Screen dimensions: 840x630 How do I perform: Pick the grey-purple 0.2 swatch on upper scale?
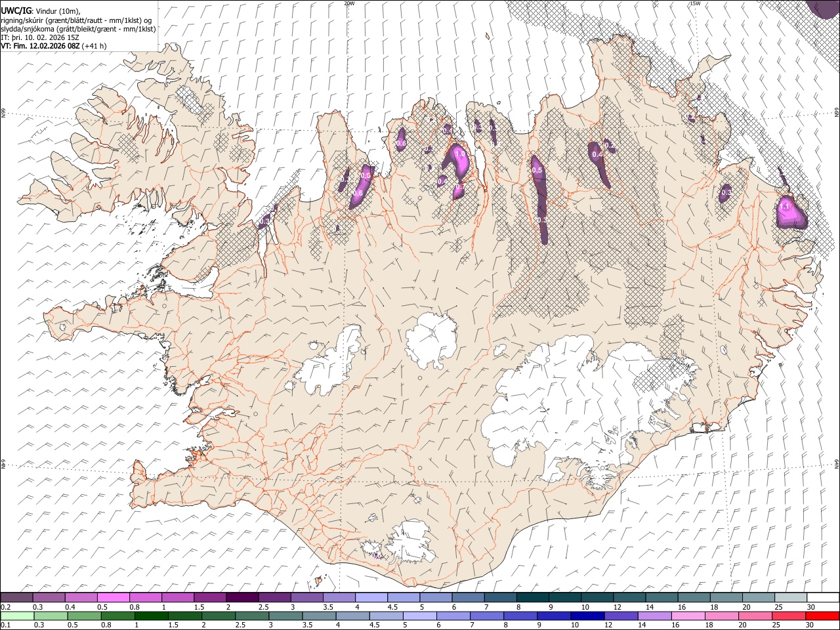coord(17,598)
